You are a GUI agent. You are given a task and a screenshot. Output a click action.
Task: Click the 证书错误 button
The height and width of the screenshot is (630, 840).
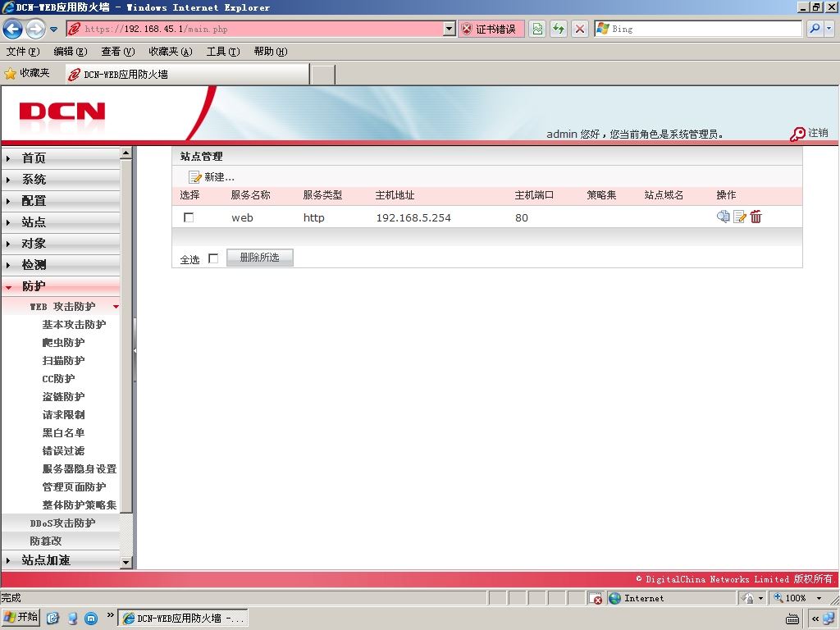(x=492, y=29)
